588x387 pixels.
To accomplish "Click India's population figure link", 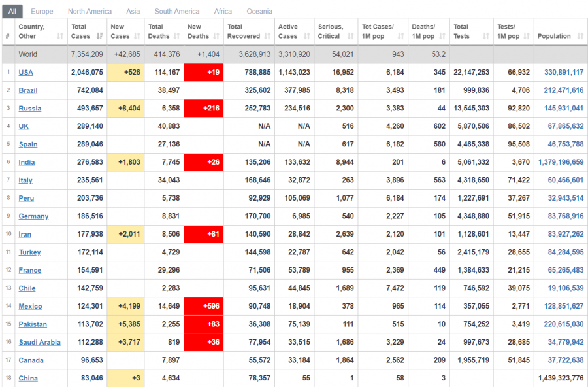I will [x=561, y=162].
